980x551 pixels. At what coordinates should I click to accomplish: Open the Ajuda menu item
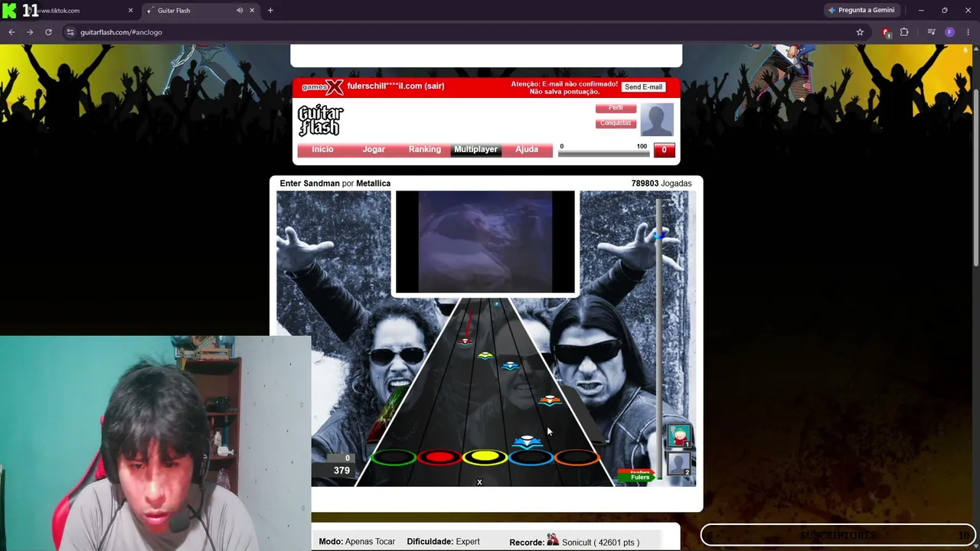point(527,149)
